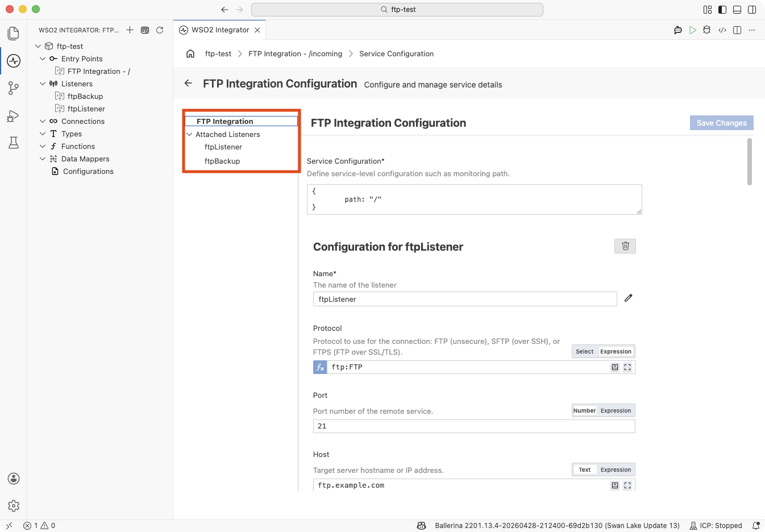The width and height of the screenshot is (765, 532).
Task: Click the Save Changes button
Action: [x=721, y=123]
